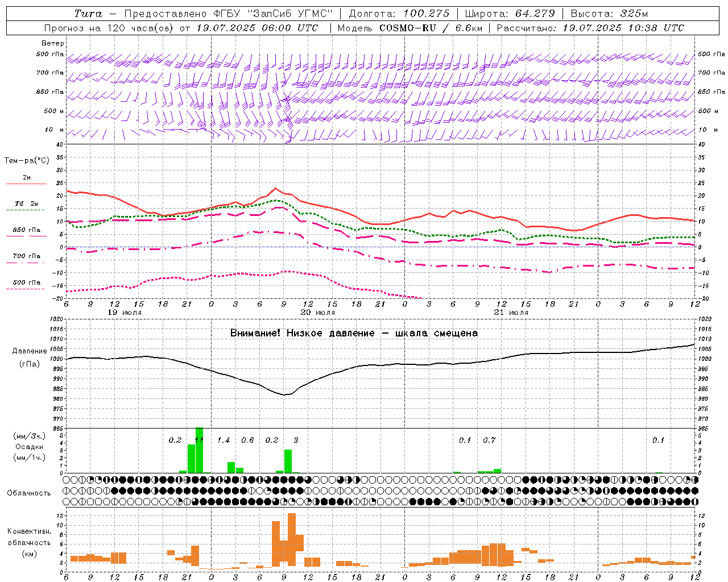The image size is (728, 582).
Task: Click the tallest green precipitation bar
Action: (199, 450)
